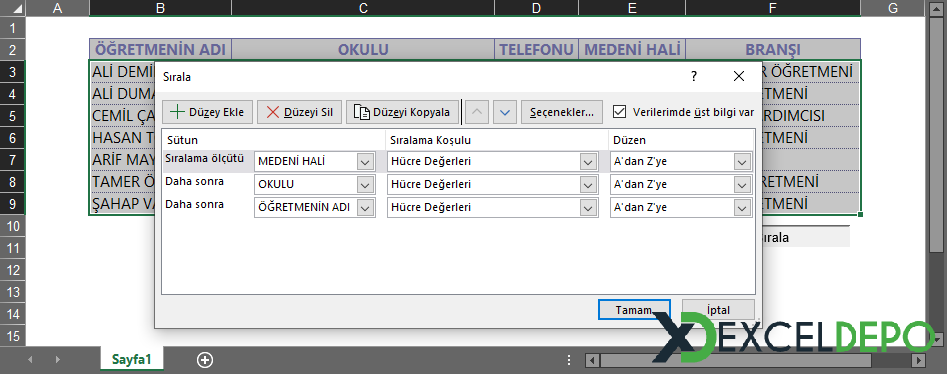Screen dimensions: 947x374
Task: Select column header B
Action: pos(160,8)
